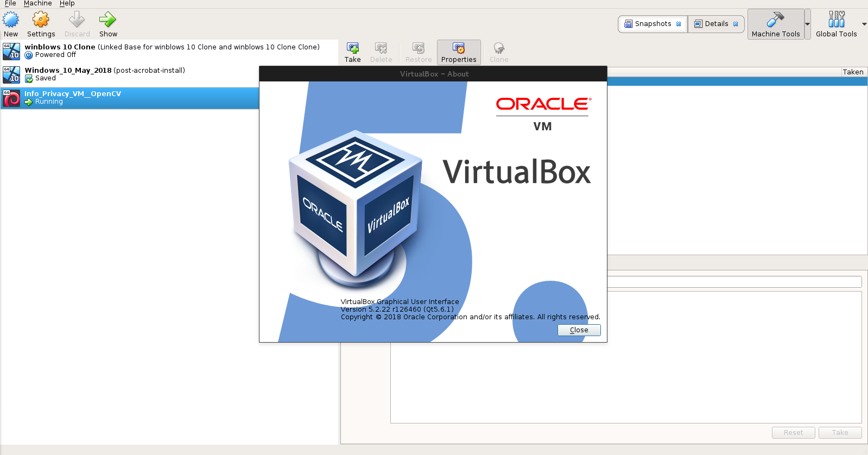Expand the Global Tools dropdown arrow

tap(864, 24)
